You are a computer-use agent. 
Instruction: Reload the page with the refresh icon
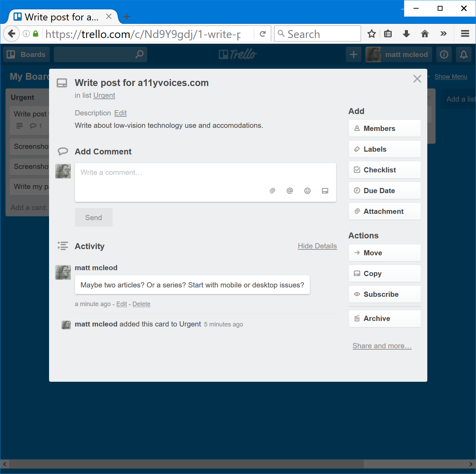point(263,34)
